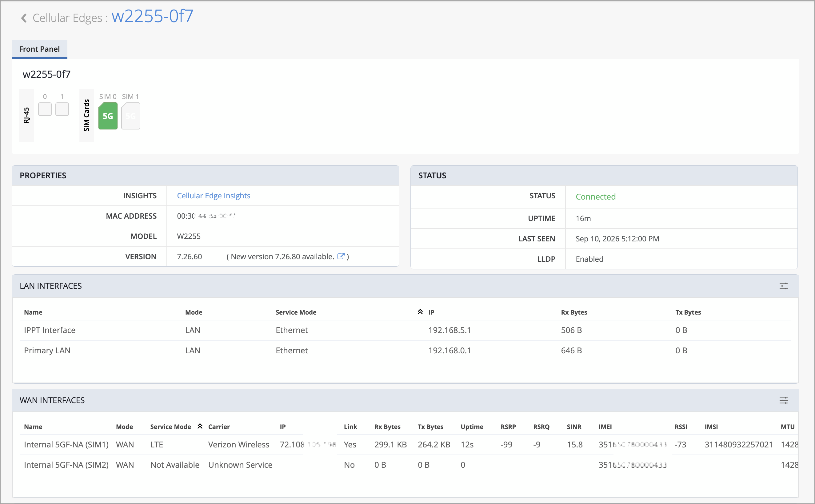Click the Cellular Edges breadcrumb text
The height and width of the screenshot is (504, 815).
coord(67,18)
